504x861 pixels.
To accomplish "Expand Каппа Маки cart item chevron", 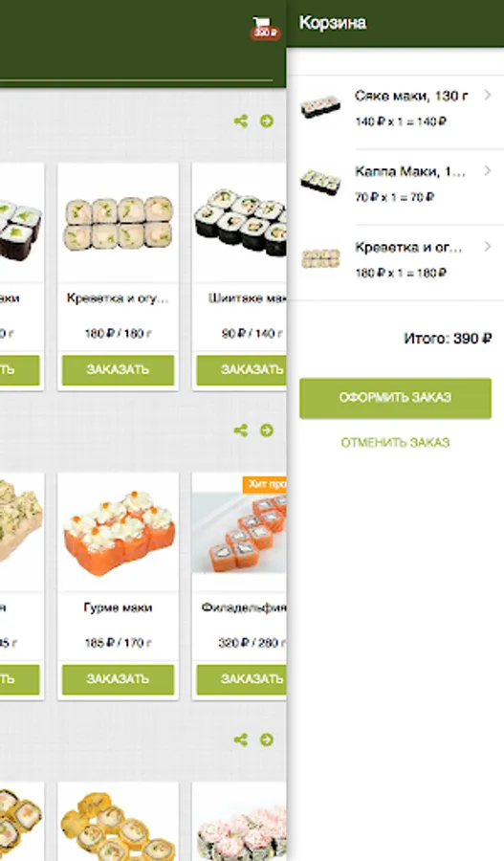I will tap(488, 171).
